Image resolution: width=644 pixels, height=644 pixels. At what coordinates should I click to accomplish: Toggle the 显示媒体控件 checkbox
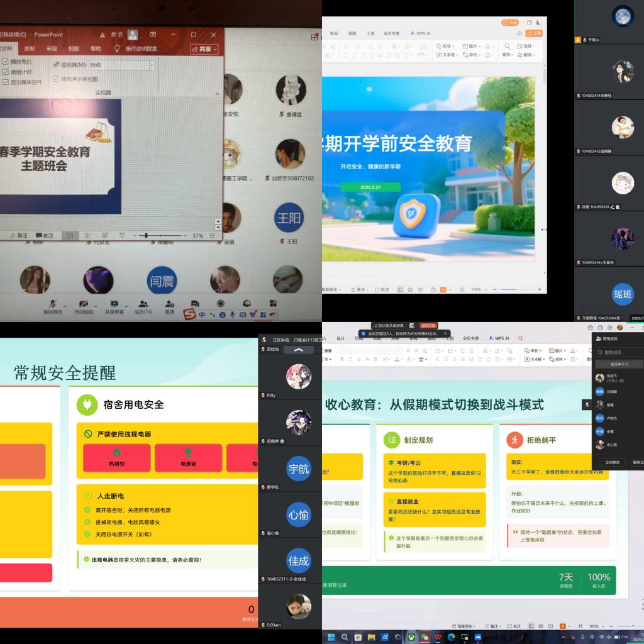[x=6, y=82]
